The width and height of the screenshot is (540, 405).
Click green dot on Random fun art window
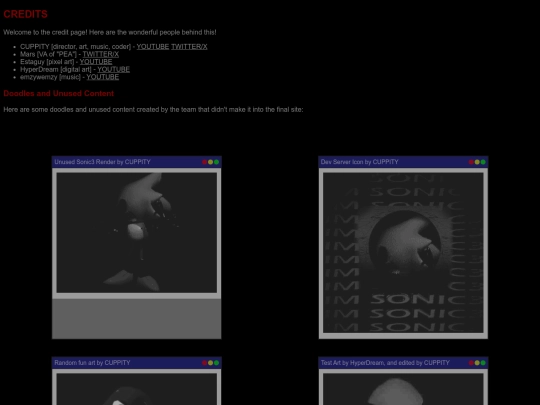point(216,363)
